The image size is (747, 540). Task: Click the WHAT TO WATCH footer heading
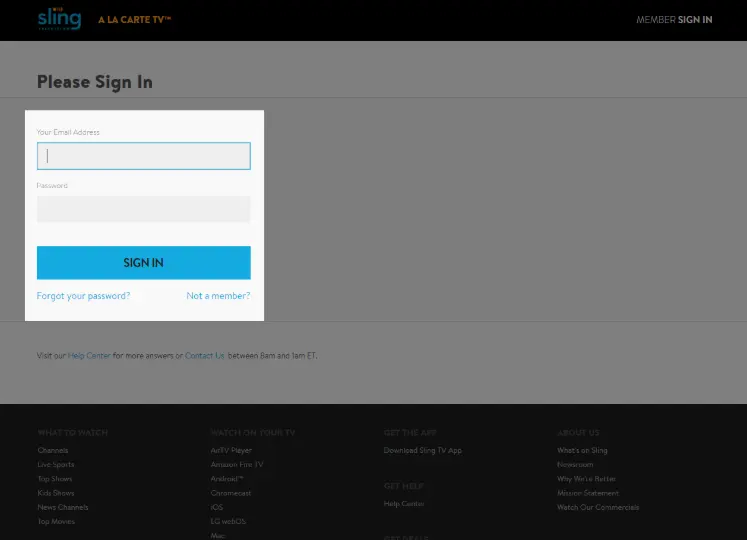tap(73, 433)
